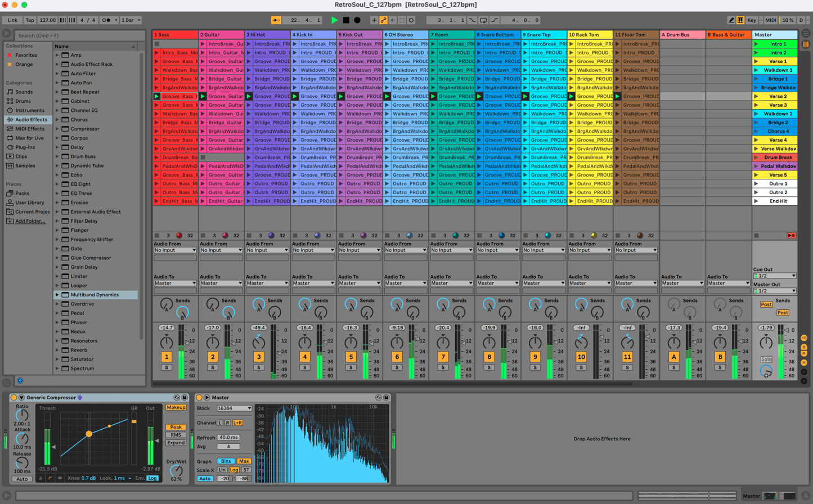Click the Tap tempo button
Image resolution: width=813 pixels, height=504 pixels.
pyautogui.click(x=30, y=20)
